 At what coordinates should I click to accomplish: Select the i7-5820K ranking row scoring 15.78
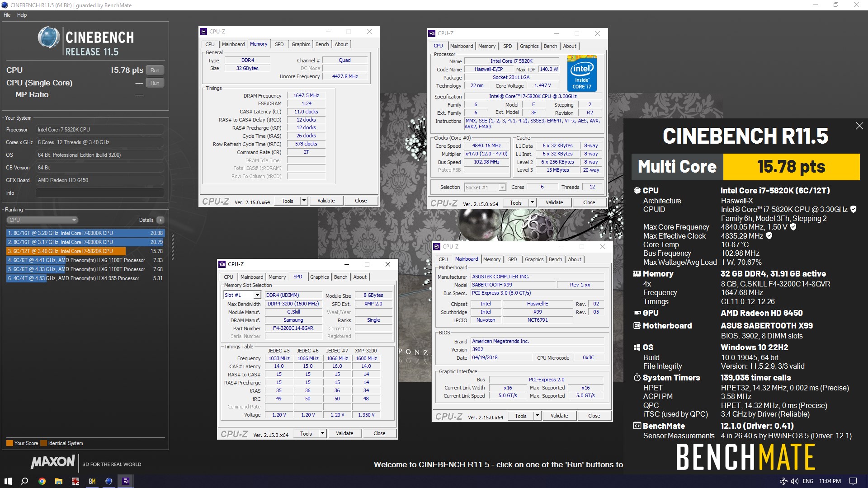(x=85, y=251)
